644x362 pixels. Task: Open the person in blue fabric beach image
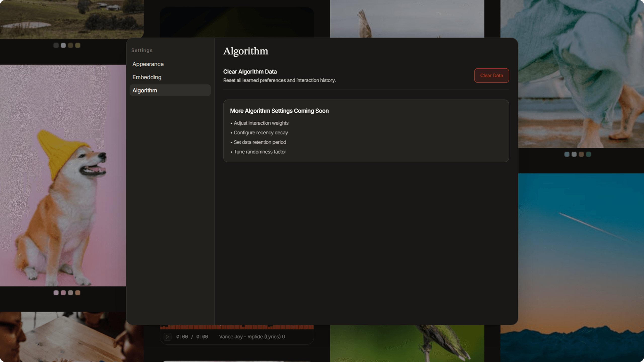(581, 74)
